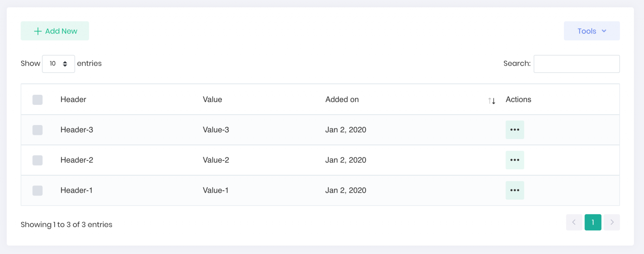
Task: Check the Header-2 row checkbox
Action: tap(37, 160)
